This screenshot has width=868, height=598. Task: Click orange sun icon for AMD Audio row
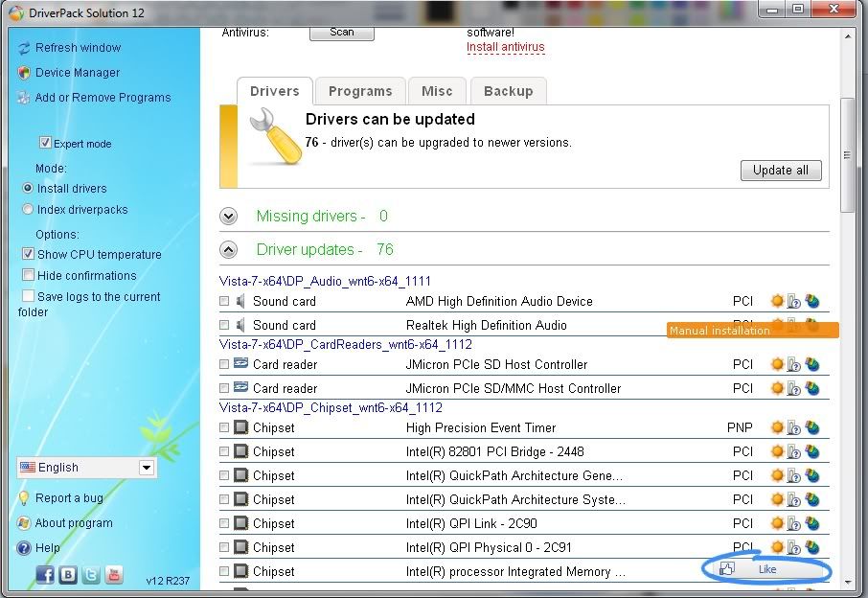click(777, 301)
